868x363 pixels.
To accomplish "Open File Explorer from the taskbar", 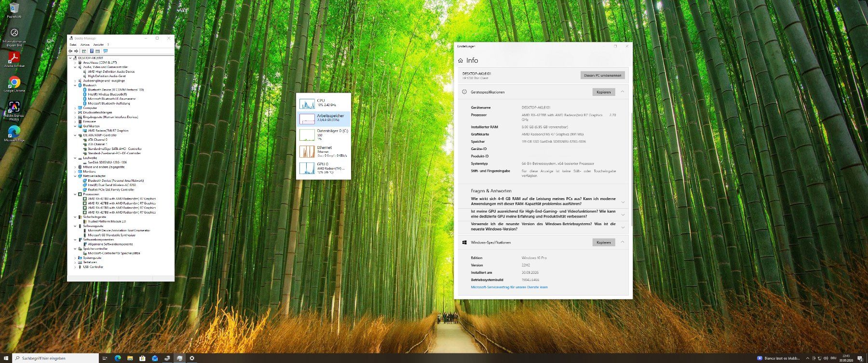I will (130, 358).
